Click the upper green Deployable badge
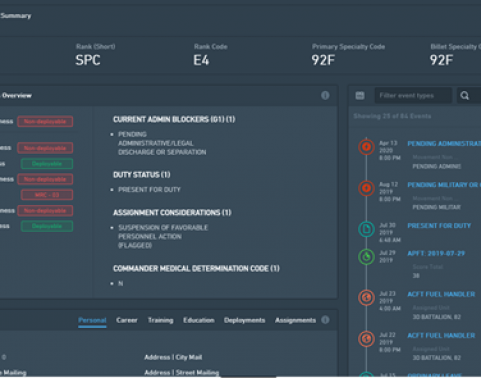The height and width of the screenshot is (378, 481). (x=47, y=164)
